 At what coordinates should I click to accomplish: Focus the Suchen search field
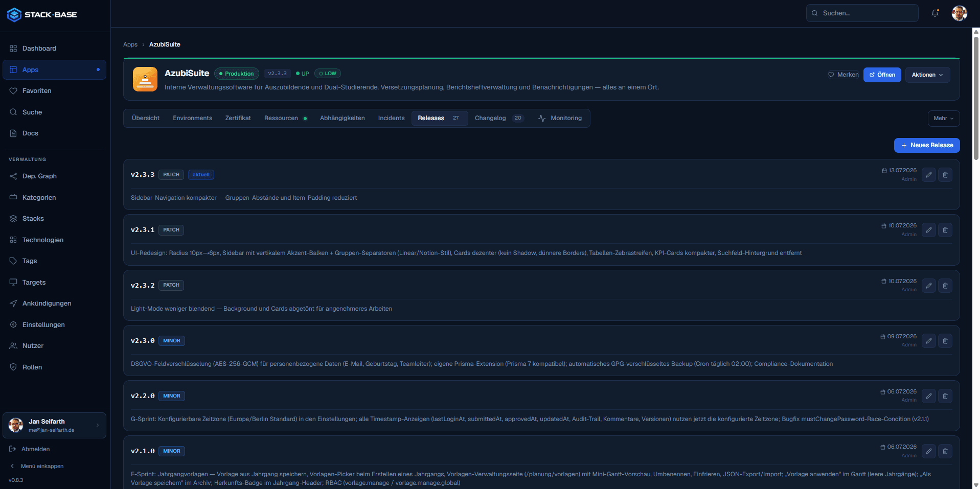point(862,13)
